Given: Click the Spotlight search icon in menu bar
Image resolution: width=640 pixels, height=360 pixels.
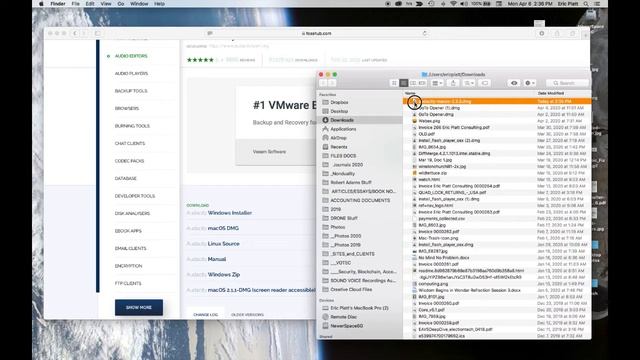Looking at the screenshot, I should click(586, 4).
